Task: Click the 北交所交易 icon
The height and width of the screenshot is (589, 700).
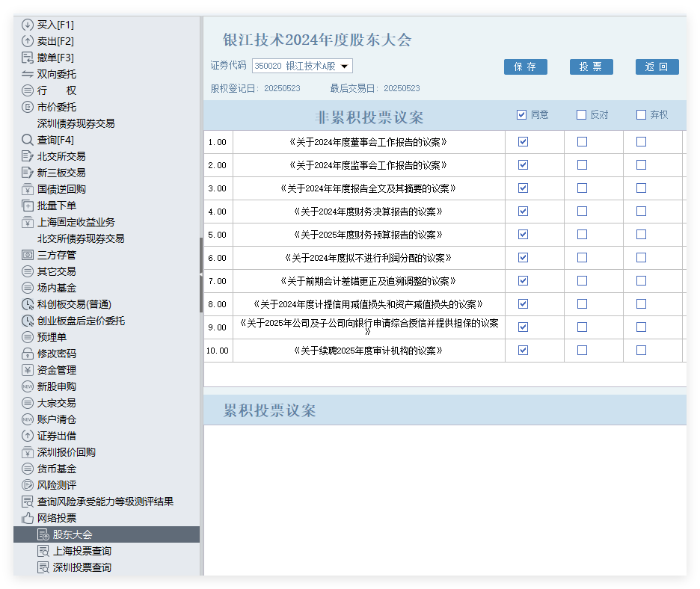Action: pos(28,156)
